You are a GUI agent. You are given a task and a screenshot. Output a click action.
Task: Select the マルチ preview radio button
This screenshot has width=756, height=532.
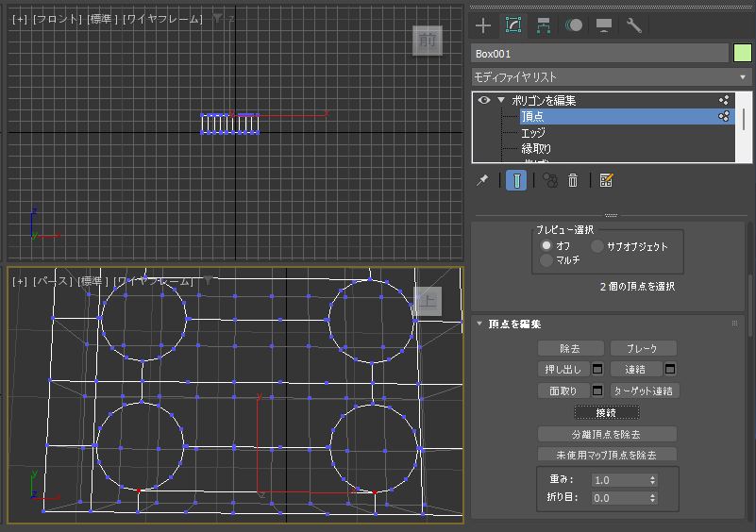point(546,260)
